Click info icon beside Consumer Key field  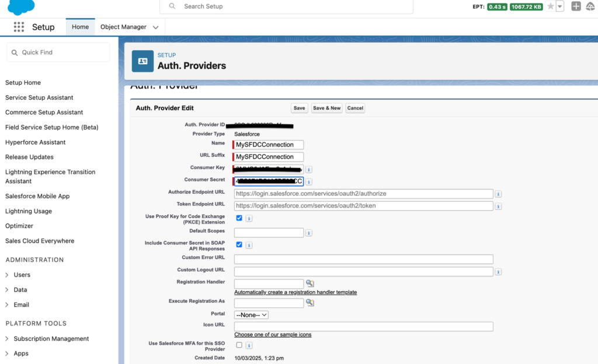[x=309, y=169]
